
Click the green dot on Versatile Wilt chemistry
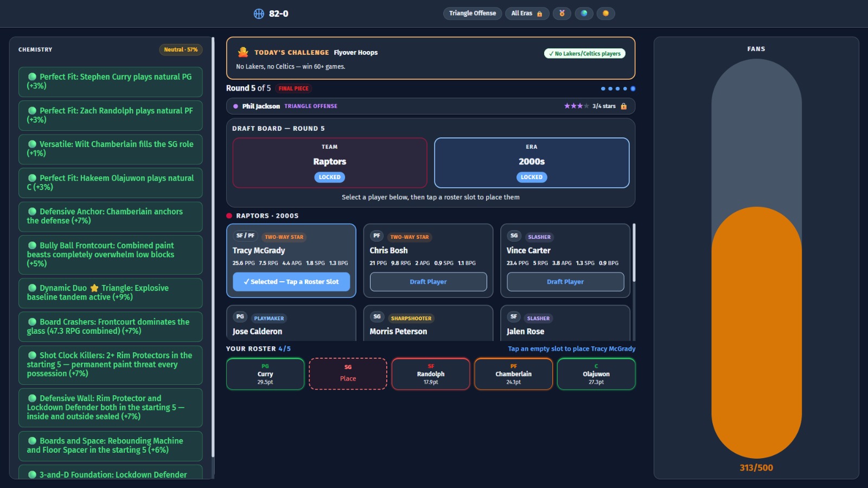click(33, 144)
